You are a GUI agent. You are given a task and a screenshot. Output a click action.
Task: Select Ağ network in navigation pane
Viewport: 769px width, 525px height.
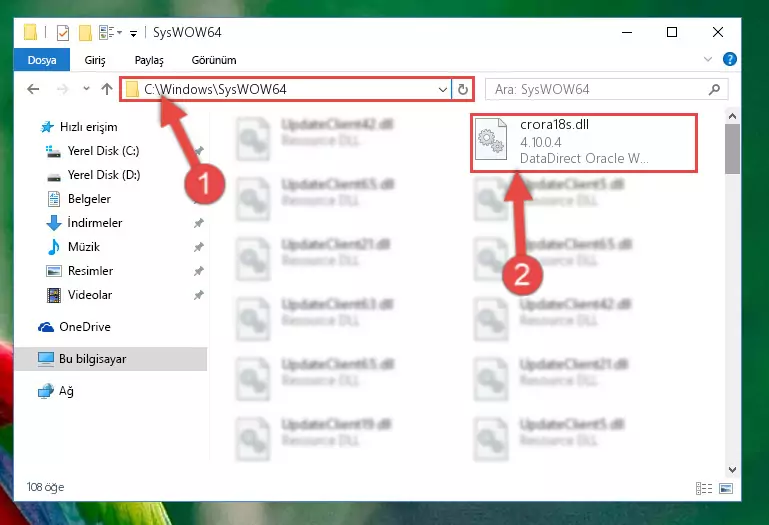coord(55,391)
